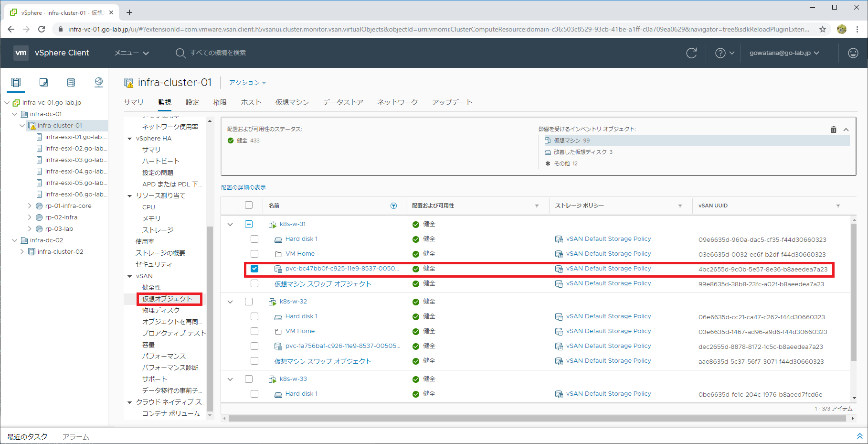Click the trash icon in summary panel
This screenshot has width=868, height=444.
pos(834,130)
